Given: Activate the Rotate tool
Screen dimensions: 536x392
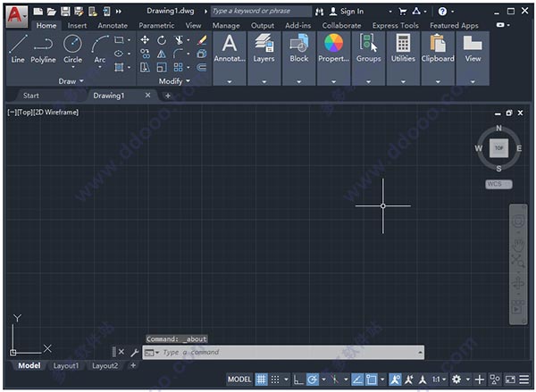Looking at the screenshot, I should click(x=162, y=40).
